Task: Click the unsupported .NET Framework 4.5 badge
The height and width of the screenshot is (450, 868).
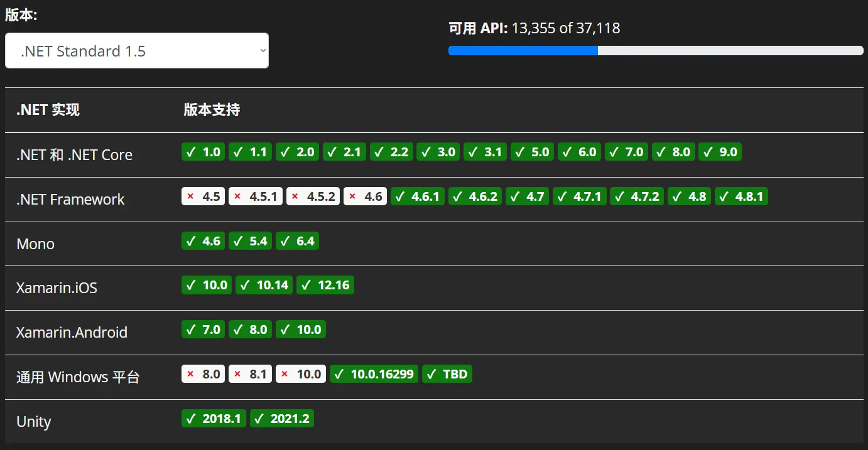Action: click(x=203, y=196)
